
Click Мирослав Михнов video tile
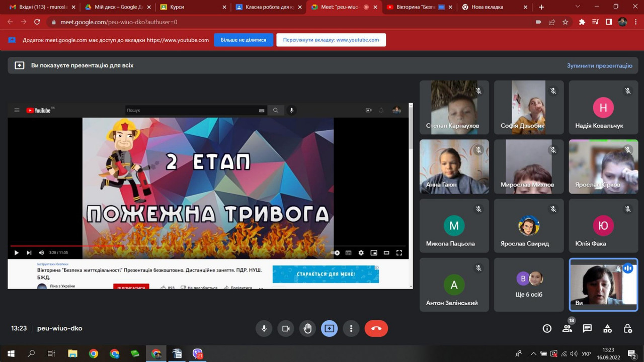click(x=528, y=166)
